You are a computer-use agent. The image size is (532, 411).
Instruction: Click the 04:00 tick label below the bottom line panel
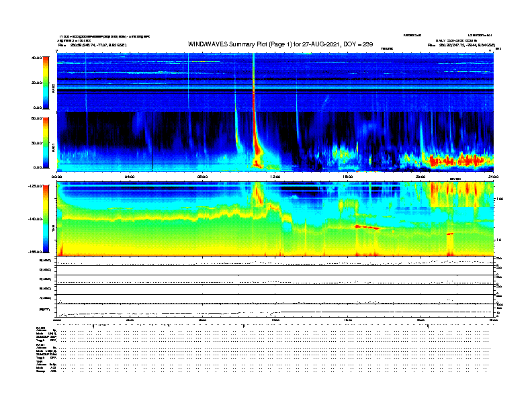pos(130,320)
